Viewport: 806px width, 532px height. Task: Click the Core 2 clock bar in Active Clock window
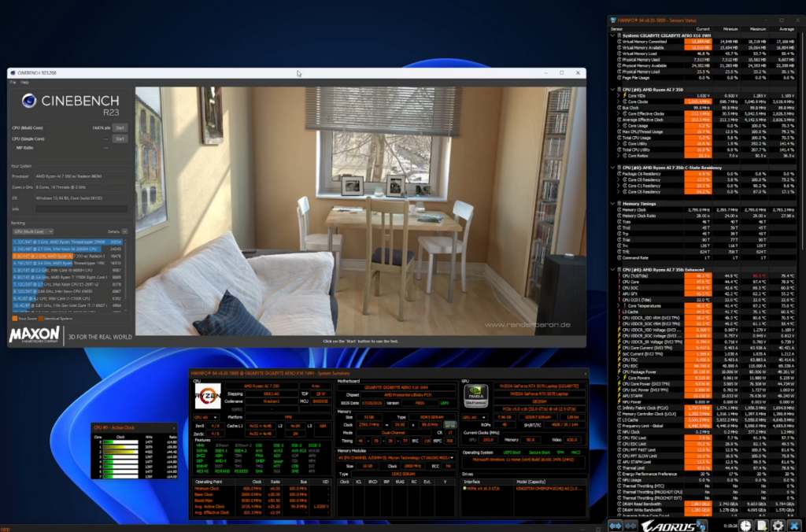pos(120,452)
